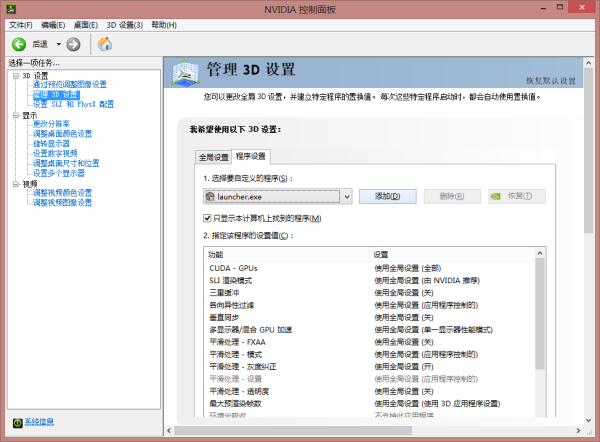600x442 pixels.
Task: Select 调整视频颜色设置 in the tree
Action: point(62,193)
